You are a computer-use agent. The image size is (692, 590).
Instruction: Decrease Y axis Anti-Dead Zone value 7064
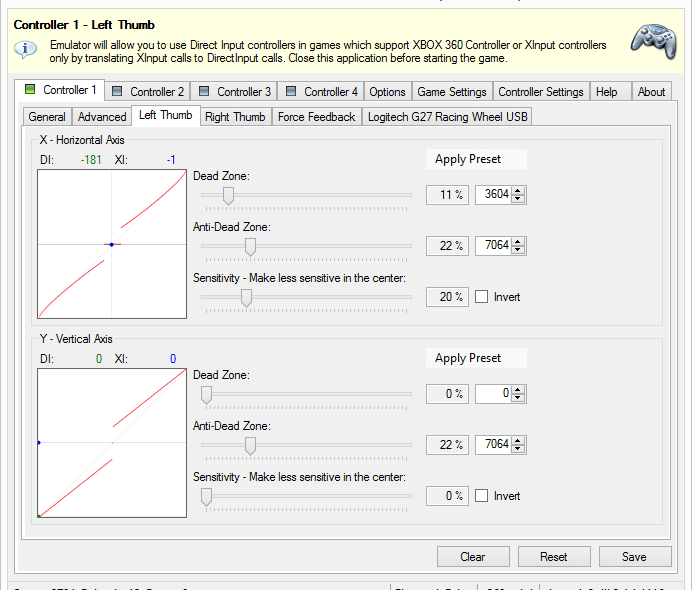pyautogui.click(x=518, y=448)
